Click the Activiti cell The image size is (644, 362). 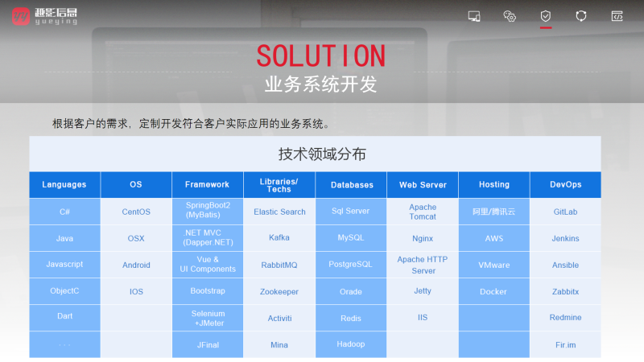pyautogui.click(x=279, y=318)
